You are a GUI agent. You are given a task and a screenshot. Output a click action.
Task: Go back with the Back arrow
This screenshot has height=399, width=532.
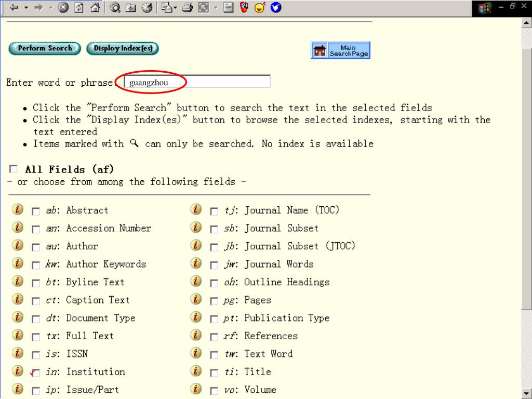(x=14, y=7)
